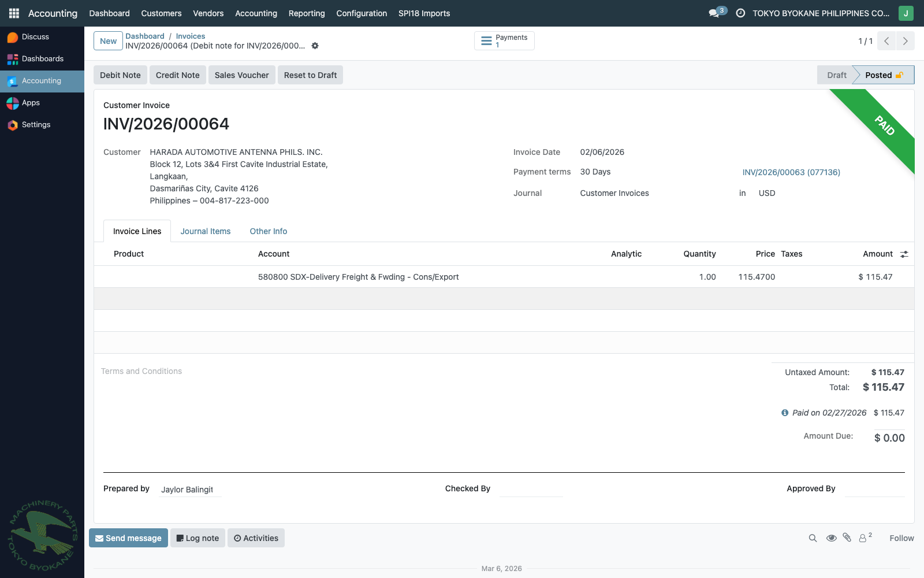
Task: Open the company switcher TOKYO BYOKANE PHILIPPINES
Action: (x=821, y=13)
